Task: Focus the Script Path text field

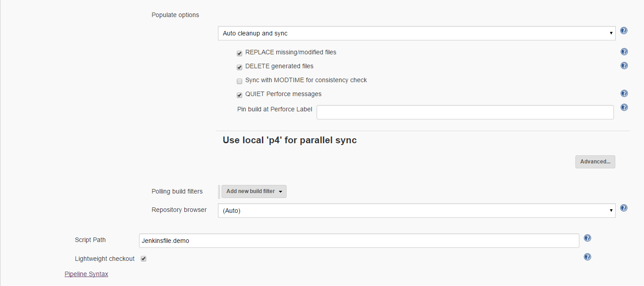Action: click(359, 241)
